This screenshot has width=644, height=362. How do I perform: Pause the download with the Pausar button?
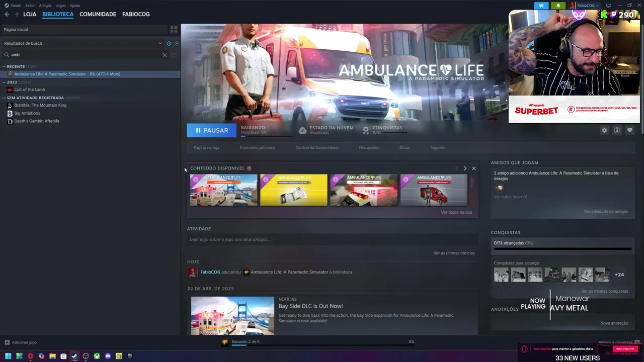211,130
